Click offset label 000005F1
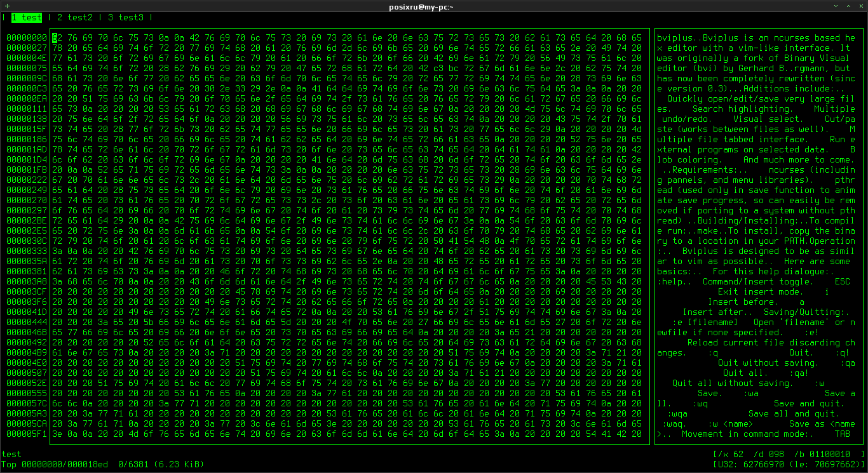The width and height of the screenshot is (868, 473). 27,434
